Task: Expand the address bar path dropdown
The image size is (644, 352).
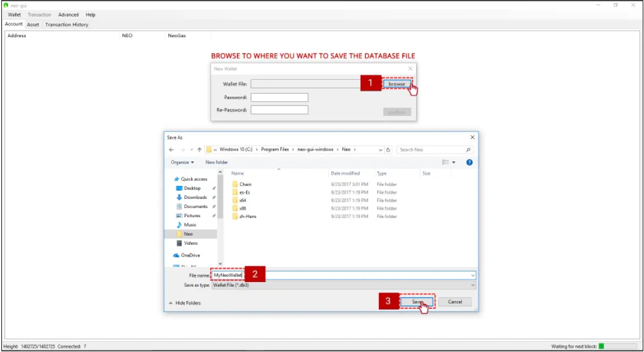Action: pyautogui.click(x=380, y=150)
